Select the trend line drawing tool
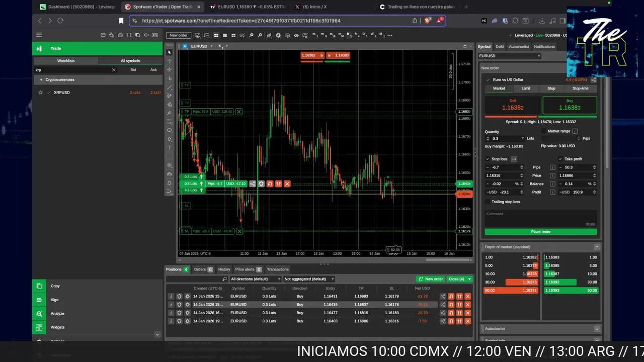Viewport: 644px width, 362px height. [x=170, y=87]
